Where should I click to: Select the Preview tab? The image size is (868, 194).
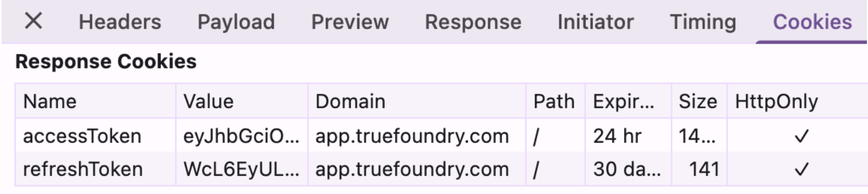click(x=350, y=22)
